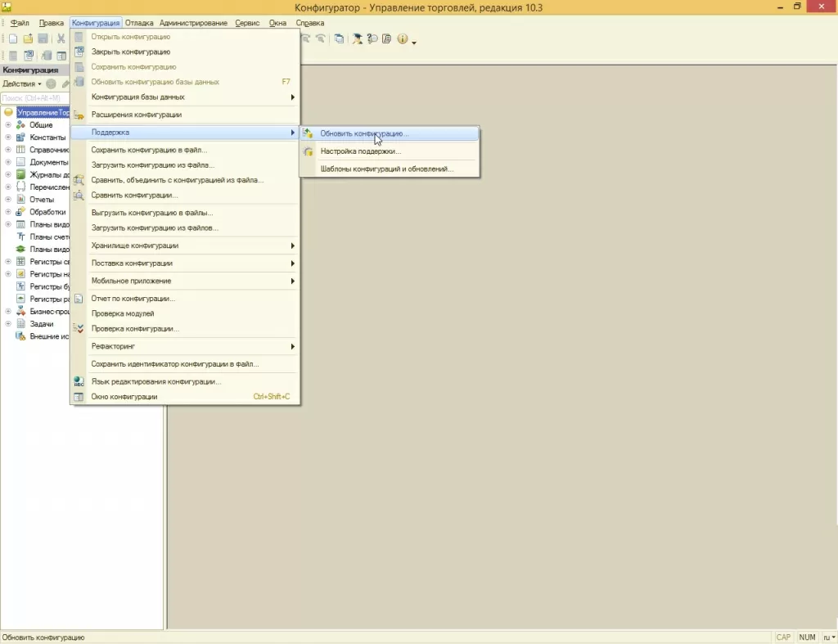Screen dimensions: 838x644
Task: Select Проверка модулей menu entry
Action: pos(185,313)
